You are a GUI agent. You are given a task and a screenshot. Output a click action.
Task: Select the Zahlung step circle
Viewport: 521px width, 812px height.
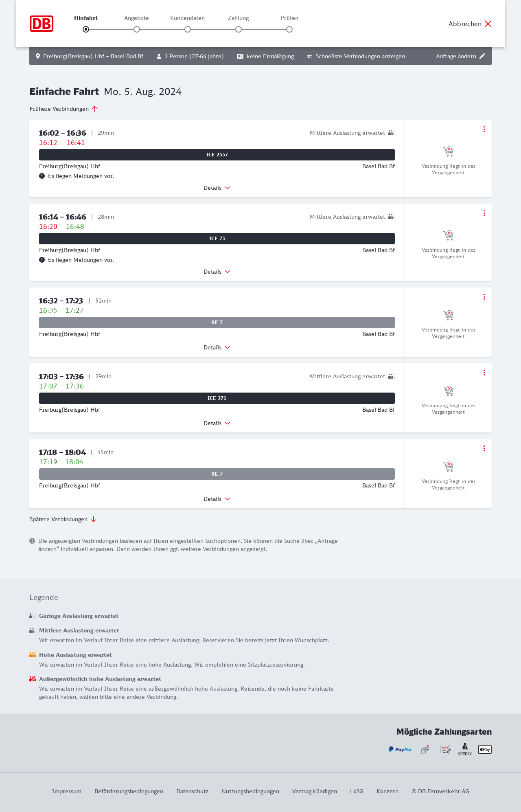click(x=239, y=29)
